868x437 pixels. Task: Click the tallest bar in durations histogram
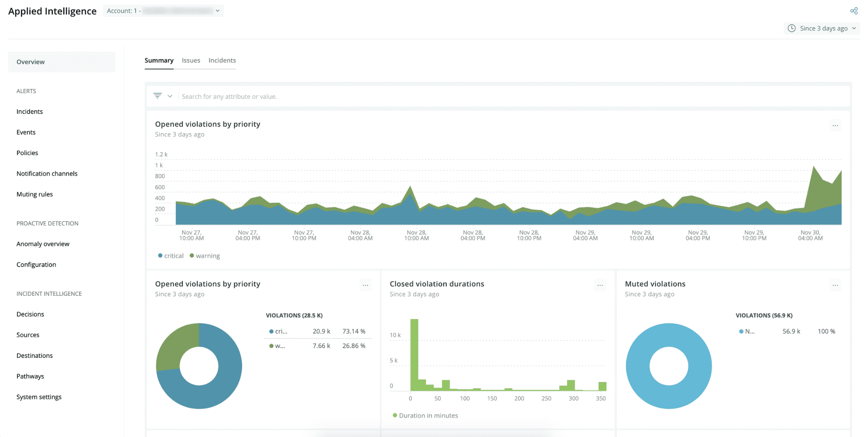414,354
